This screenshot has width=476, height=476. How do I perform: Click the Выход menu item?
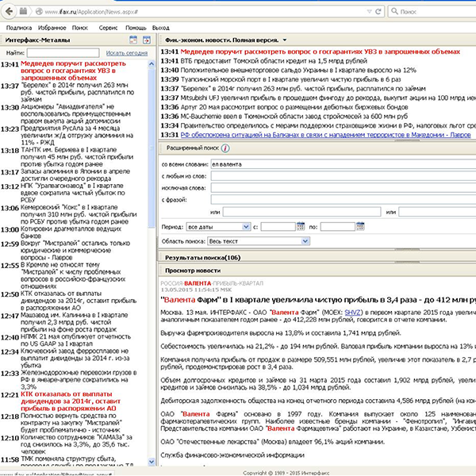click(160, 28)
